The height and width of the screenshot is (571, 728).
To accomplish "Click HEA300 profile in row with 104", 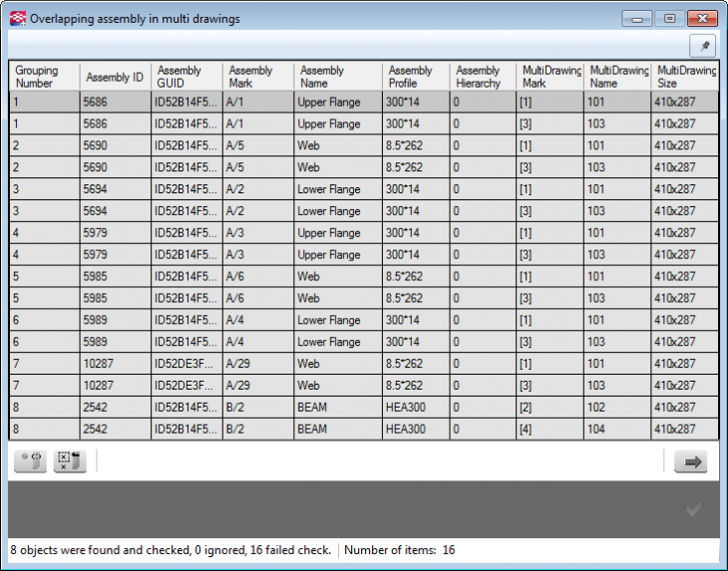I will pos(416,429).
